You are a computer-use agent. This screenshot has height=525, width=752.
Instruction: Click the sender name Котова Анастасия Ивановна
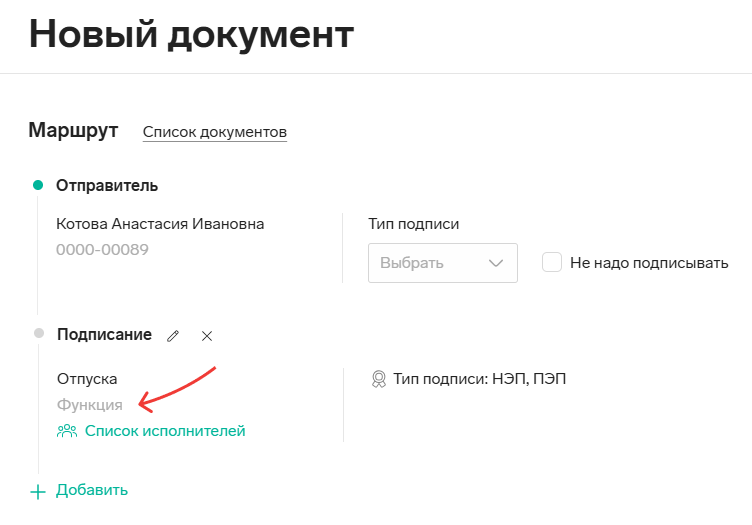pos(160,224)
